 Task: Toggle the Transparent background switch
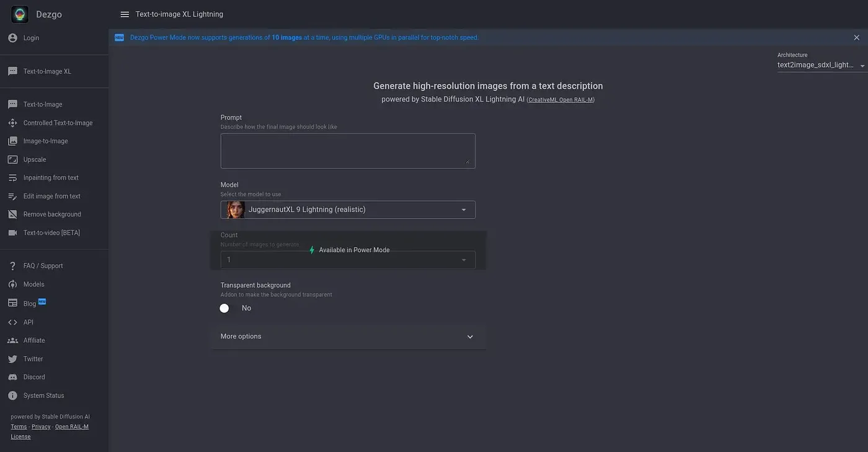coord(224,308)
